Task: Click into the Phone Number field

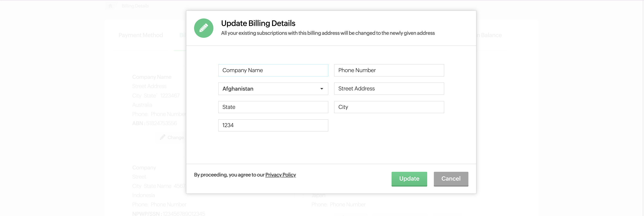Action: click(389, 70)
